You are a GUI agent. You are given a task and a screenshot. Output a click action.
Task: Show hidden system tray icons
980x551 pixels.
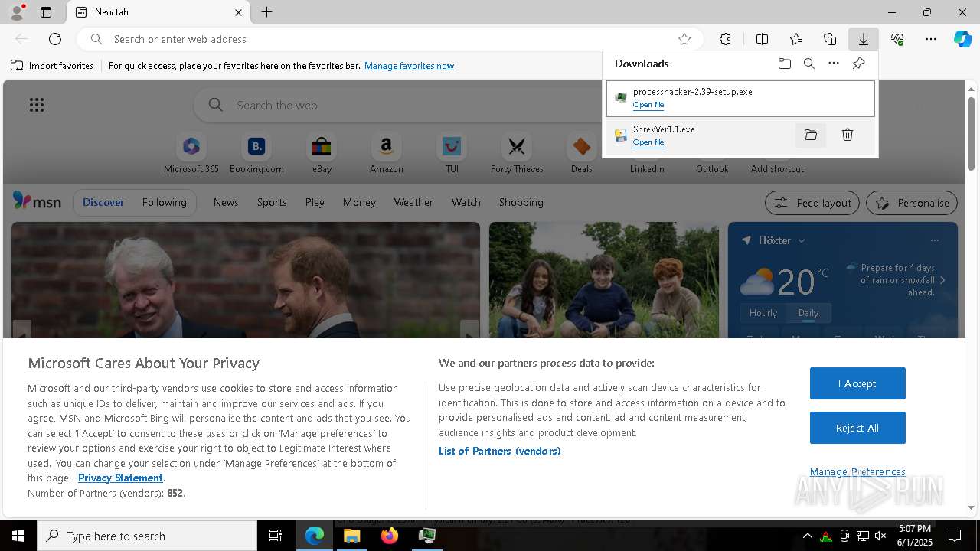click(x=807, y=536)
